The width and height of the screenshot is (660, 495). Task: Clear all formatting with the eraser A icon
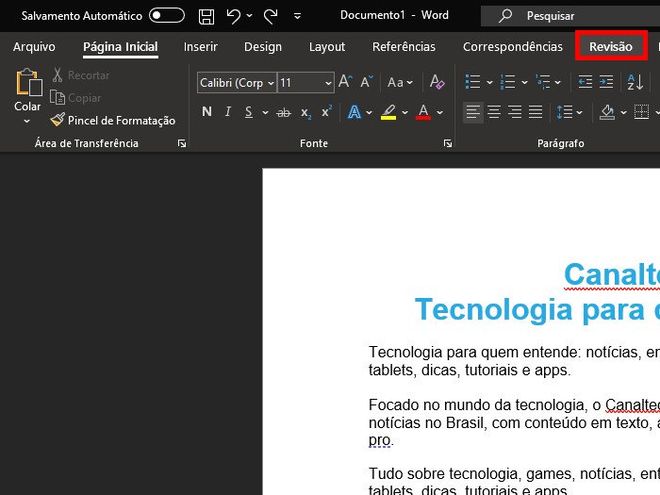point(437,82)
